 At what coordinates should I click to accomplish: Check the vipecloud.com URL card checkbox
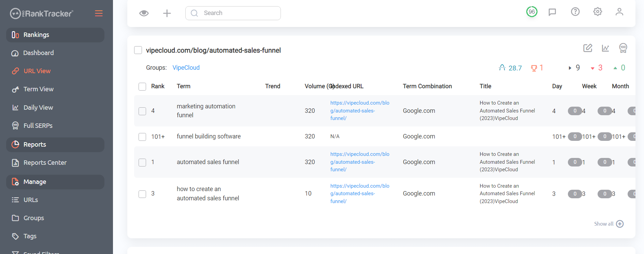click(x=138, y=50)
